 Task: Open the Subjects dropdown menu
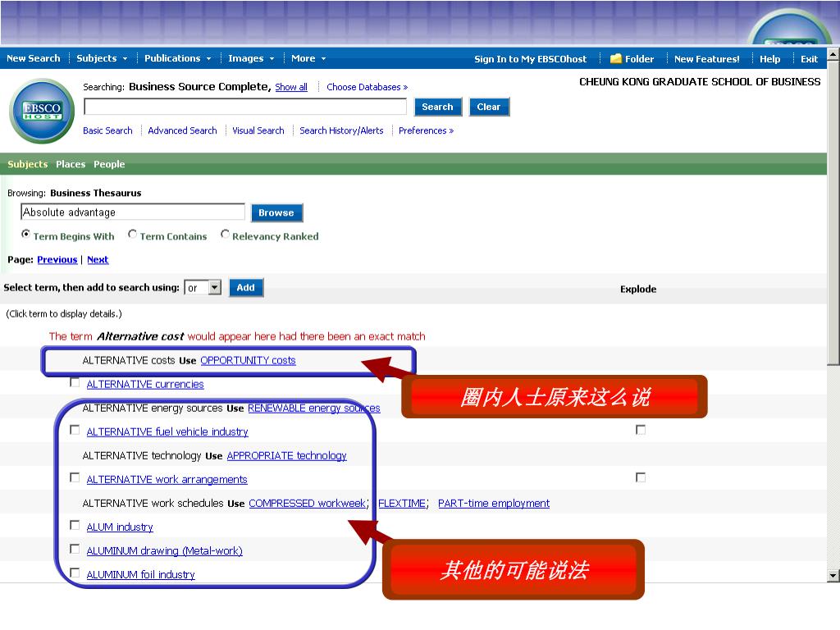point(102,58)
